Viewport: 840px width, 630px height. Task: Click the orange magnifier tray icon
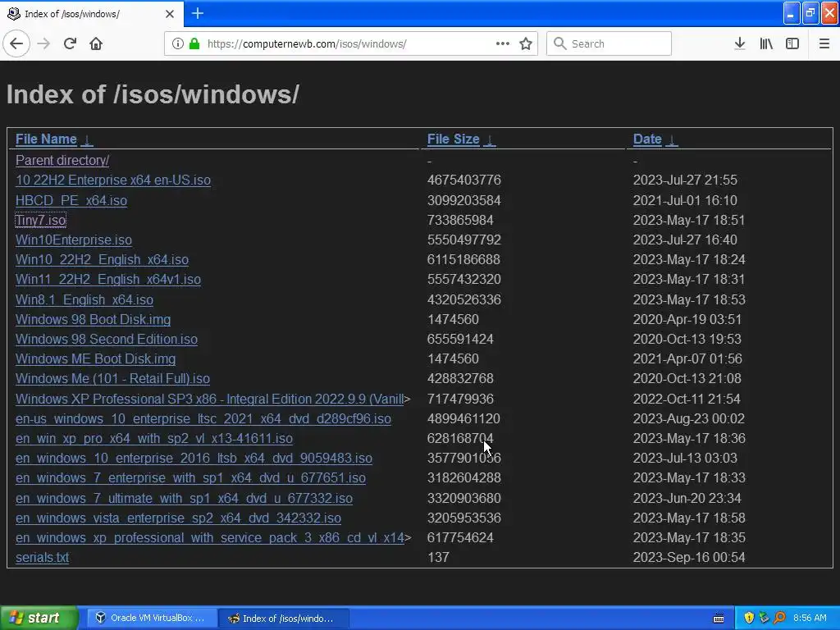pos(779,619)
